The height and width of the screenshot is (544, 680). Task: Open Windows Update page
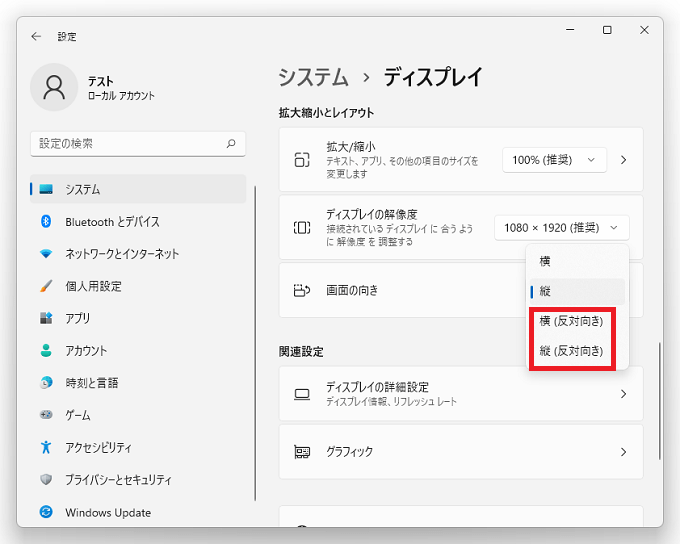click(138, 512)
